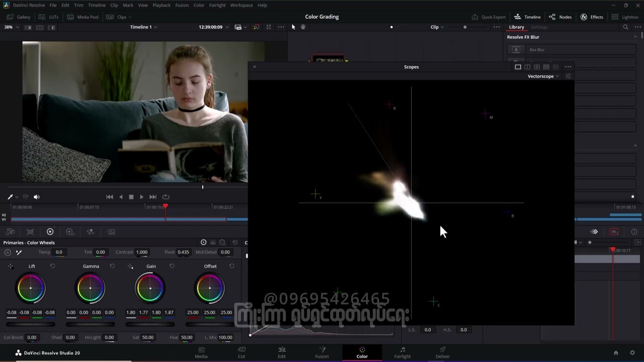This screenshot has height=362, width=644.
Task: Add the Box Blur effect
Action: (x=572, y=50)
